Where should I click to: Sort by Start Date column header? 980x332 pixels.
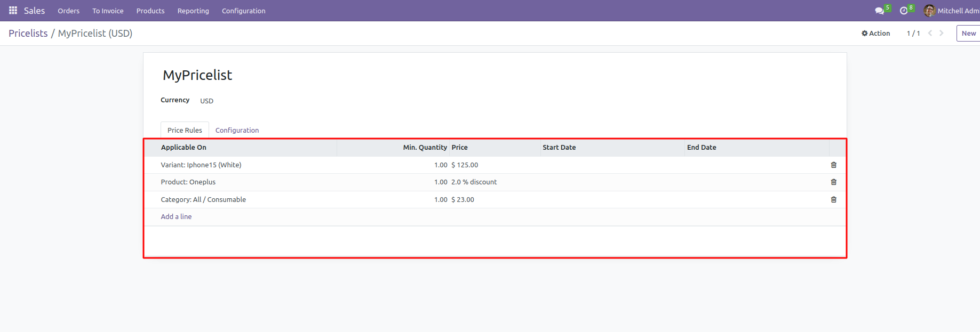[x=612, y=148]
